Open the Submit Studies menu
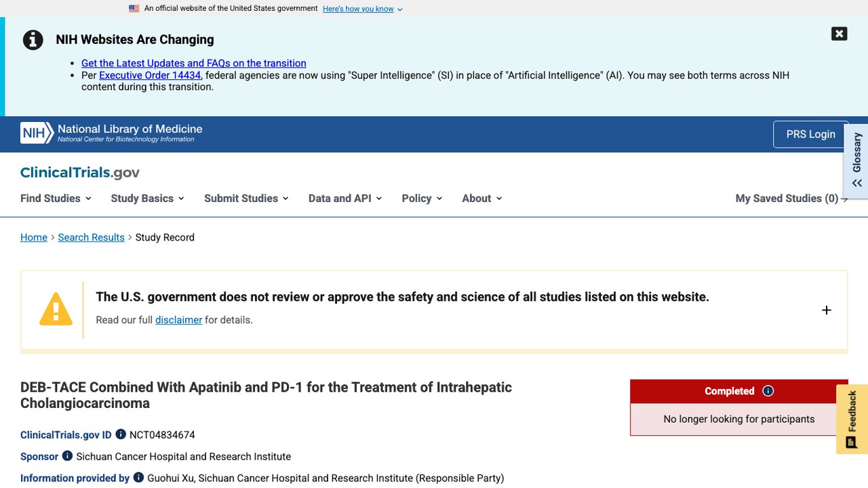 click(246, 199)
